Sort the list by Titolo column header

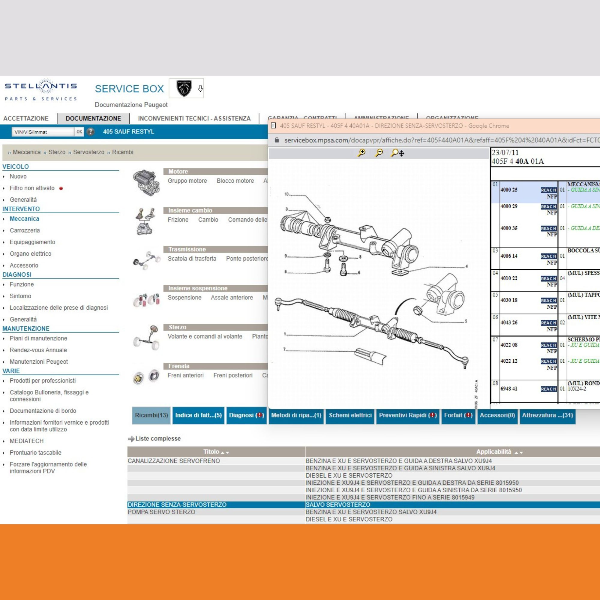point(216,452)
